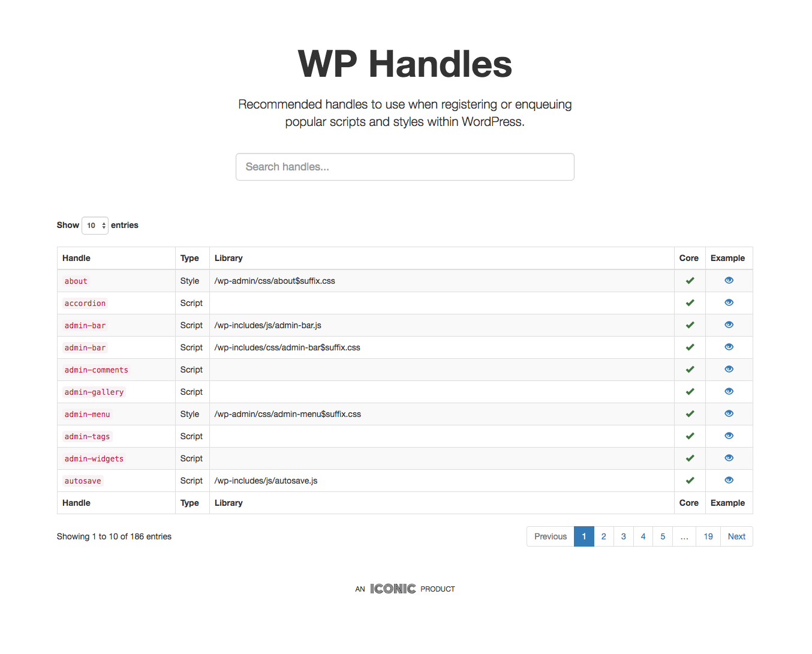812x654 pixels.
Task: Click the eye icon on the autosave row
Action: (x=729, y=480)
